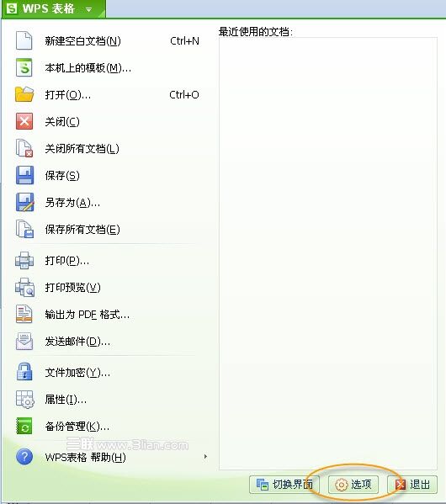Click the green 备份管理 icon

click(24, 426)
